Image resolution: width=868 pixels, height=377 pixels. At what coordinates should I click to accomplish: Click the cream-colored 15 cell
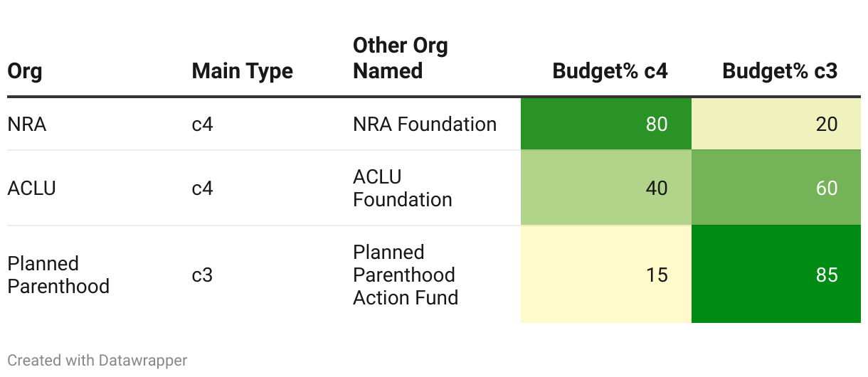pos(606,275)
